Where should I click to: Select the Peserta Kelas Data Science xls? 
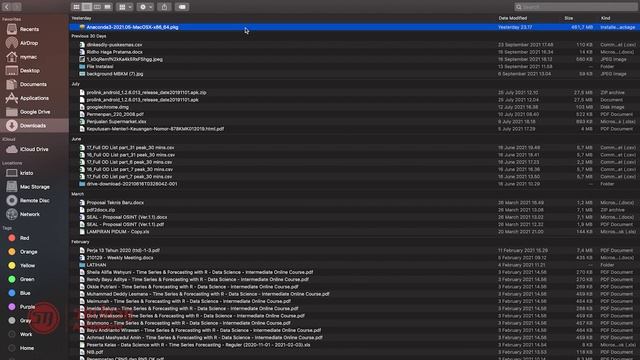[354, 345]
